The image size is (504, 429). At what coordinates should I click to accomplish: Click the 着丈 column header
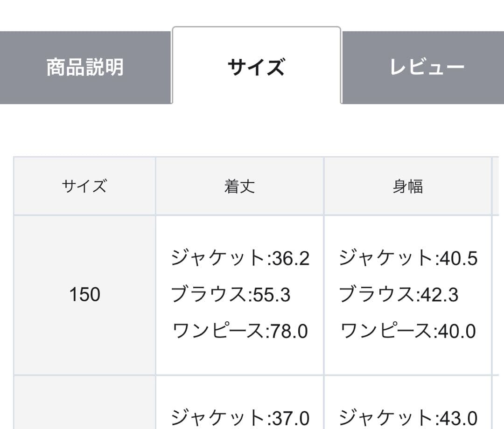point(239,187)
